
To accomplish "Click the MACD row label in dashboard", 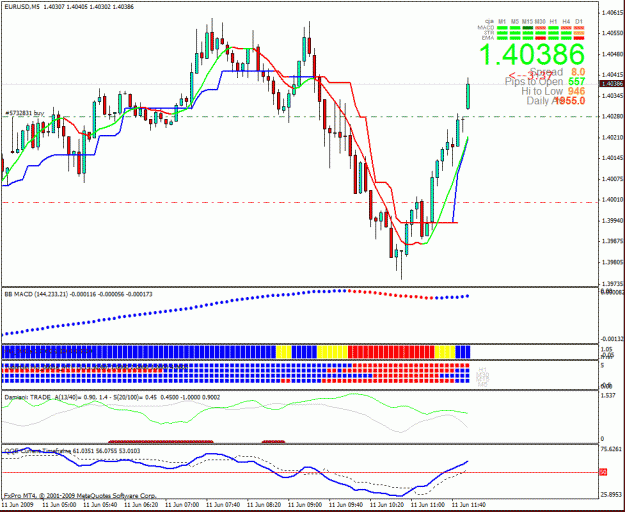I will [x=486, y=27].
